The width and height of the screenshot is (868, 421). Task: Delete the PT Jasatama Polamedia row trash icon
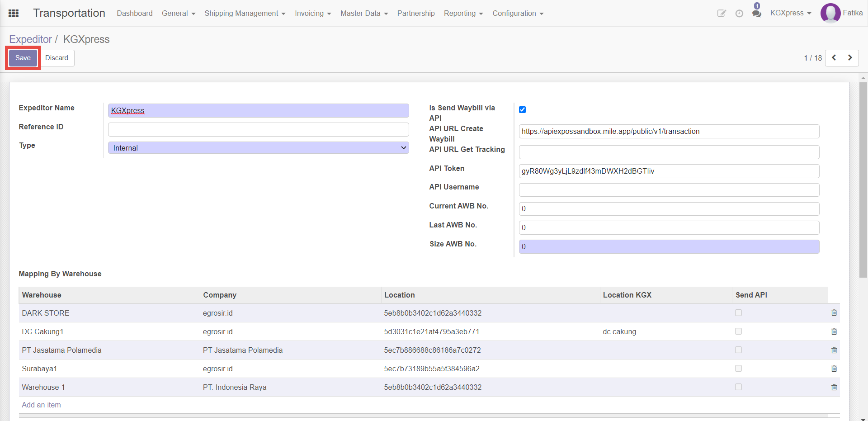[834, 350]
